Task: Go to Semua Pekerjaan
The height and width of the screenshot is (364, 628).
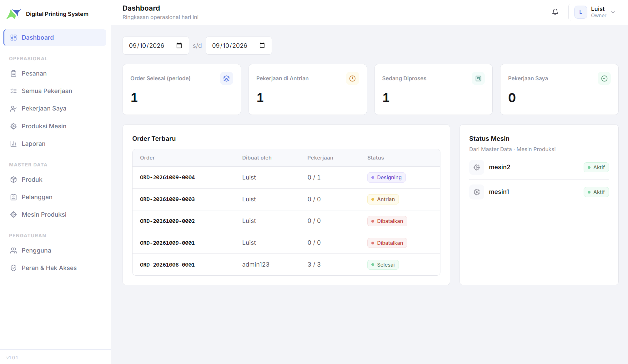Action: pyautogui.click(x=55, y=91)
